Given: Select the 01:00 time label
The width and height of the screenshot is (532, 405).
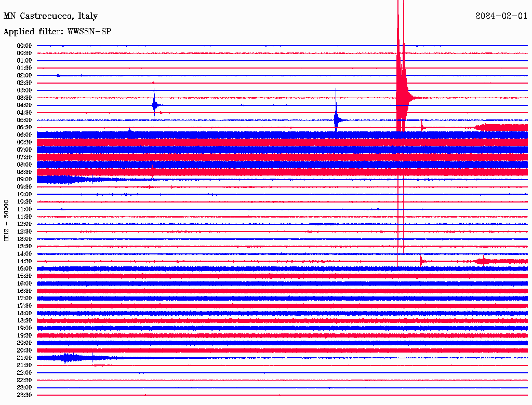Looking at the screenshot, I should point(24,60).
